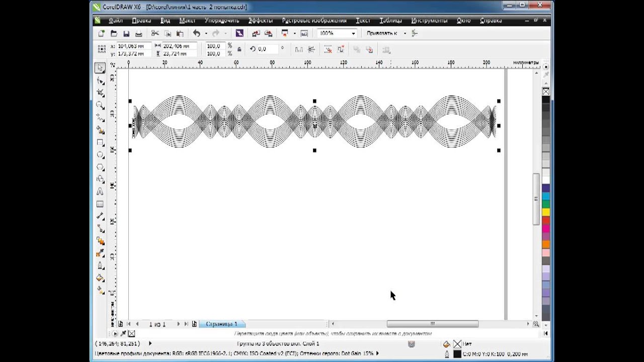Select the Parallel Dimension tool

[x=101, y=216]
